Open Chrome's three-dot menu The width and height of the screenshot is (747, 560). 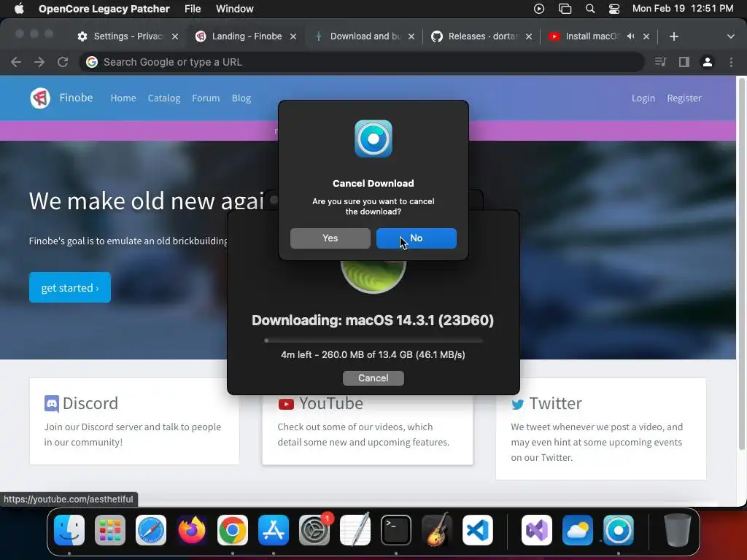pos(731,62)
